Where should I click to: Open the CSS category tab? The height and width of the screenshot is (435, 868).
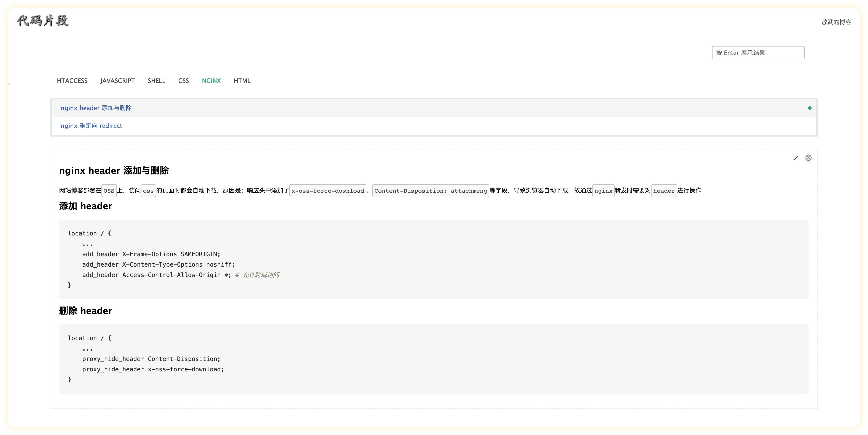pyautogui.click(x=184, y=81)
